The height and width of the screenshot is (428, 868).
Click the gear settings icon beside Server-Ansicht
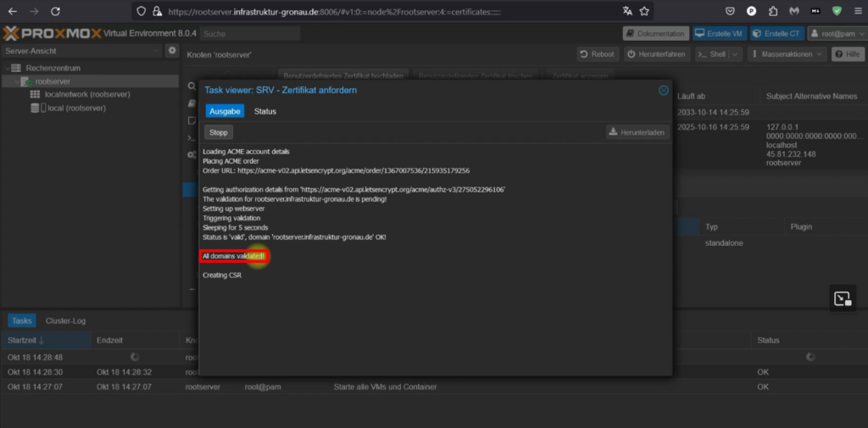point(172,51)
